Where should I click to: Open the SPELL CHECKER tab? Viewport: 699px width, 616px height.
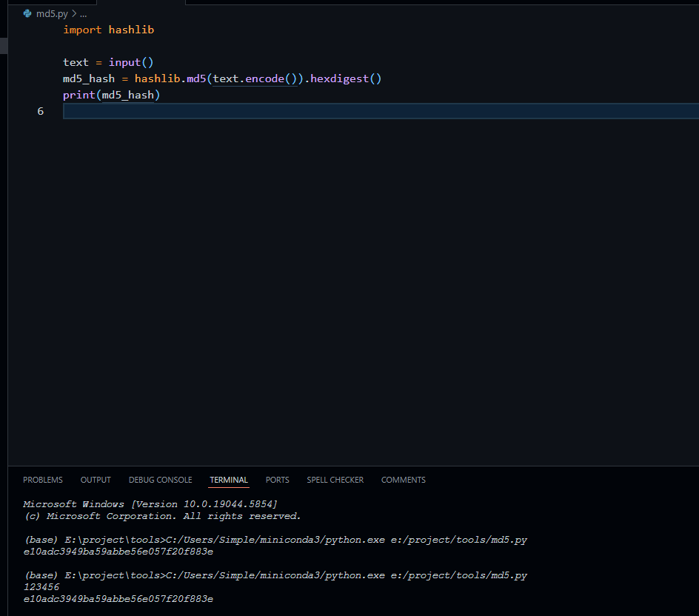point(335,480)
